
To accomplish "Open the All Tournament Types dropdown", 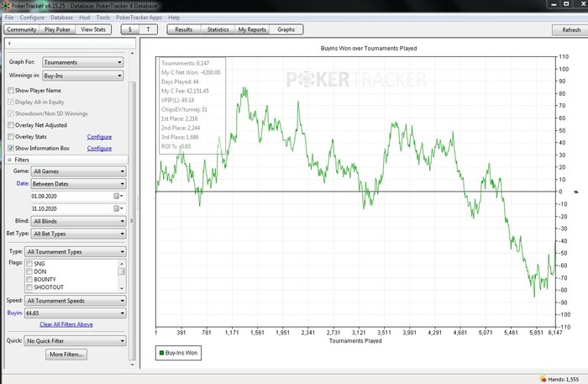I will pos(76,251).
